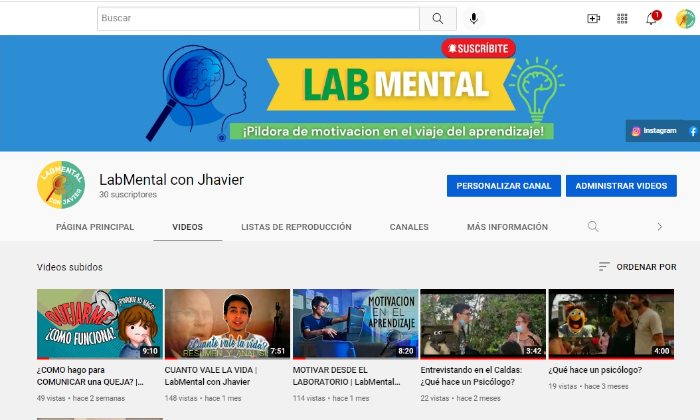Open the 4:00 puppet video thumbnail
The height and width of the screenshot is (420, 700).
[x=611, y=324]
